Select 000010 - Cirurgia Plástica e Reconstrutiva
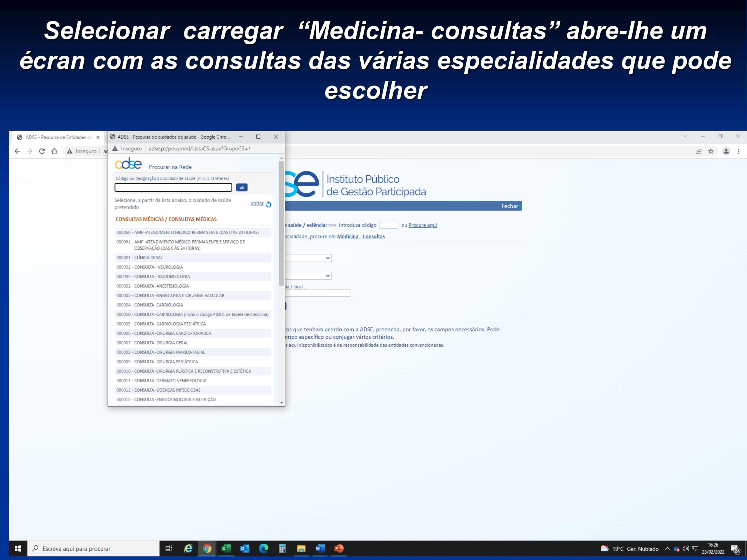 [193, 371]
